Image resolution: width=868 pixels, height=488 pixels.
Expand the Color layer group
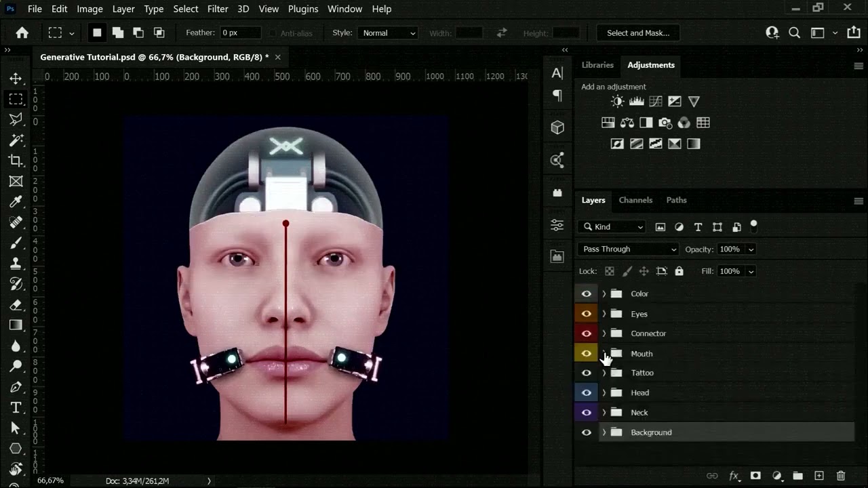[x=604, y=293]
